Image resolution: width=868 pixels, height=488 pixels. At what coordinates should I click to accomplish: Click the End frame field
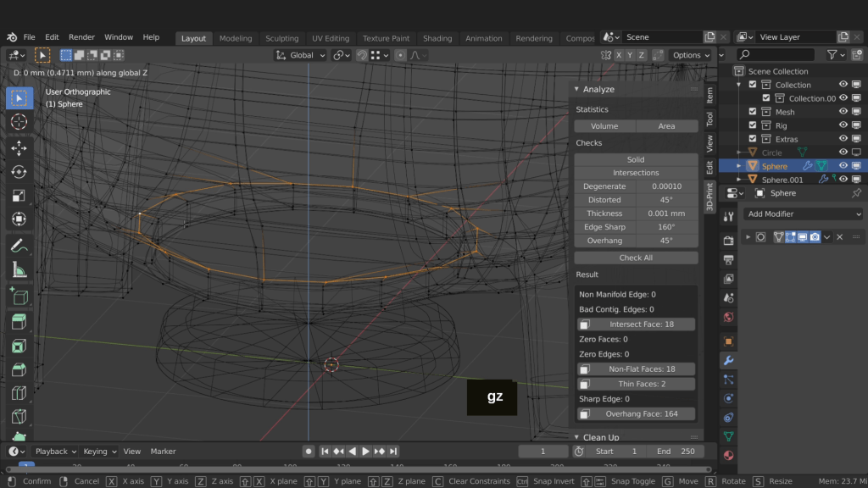(676, 452)
